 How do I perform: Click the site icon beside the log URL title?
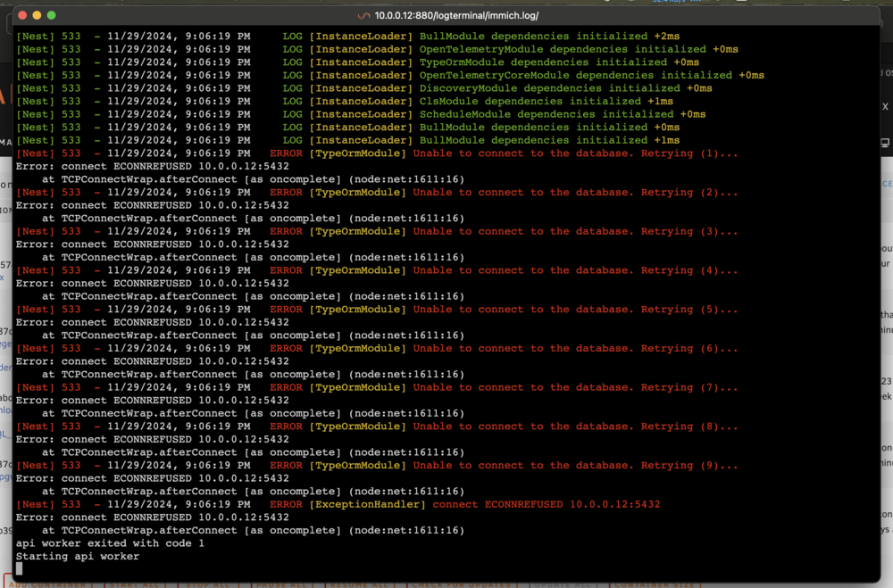(x=363, y=16)
